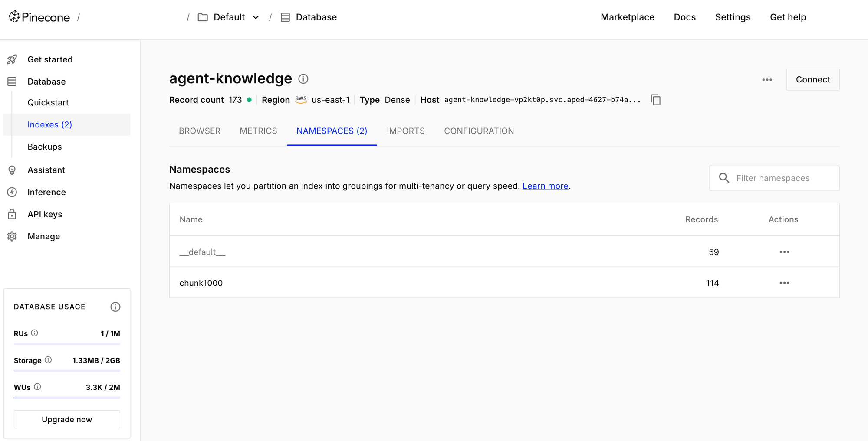This screenshot has height=441, width=868.
Task: Open actions menu for __default__ namespace
Action: (x=784, y=252)
